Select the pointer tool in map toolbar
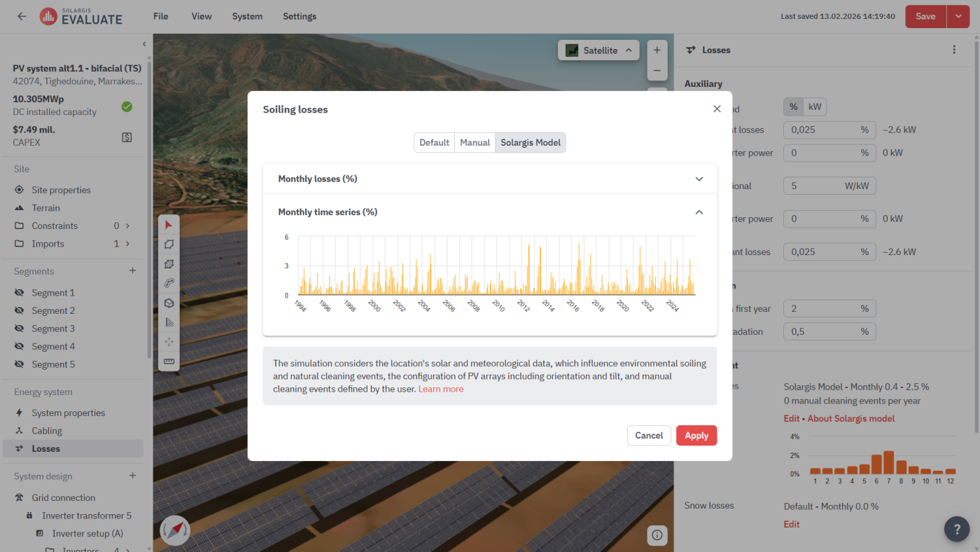The height and width of the screenshot is (552, 980). pyautogui.click(x=169, y=225)
